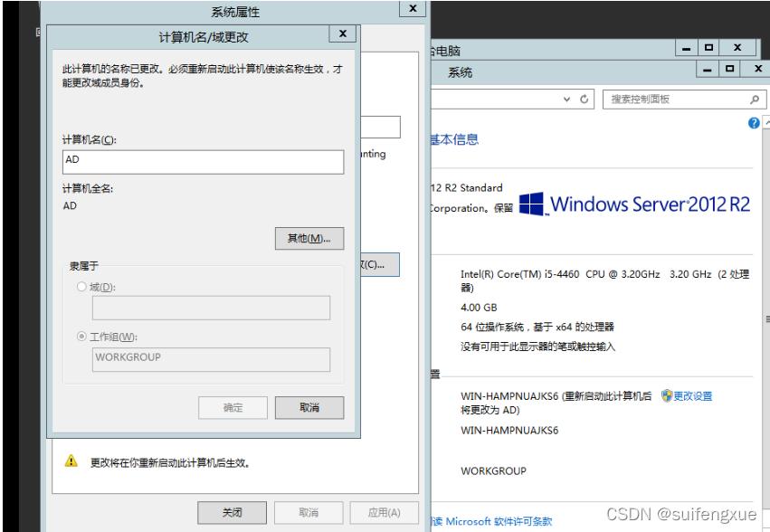Click 取消 in the 计算机名/域更改 dialog
The width and height of the screenshot is (770, 532).
pyautogui.click(x=310, y=407)
